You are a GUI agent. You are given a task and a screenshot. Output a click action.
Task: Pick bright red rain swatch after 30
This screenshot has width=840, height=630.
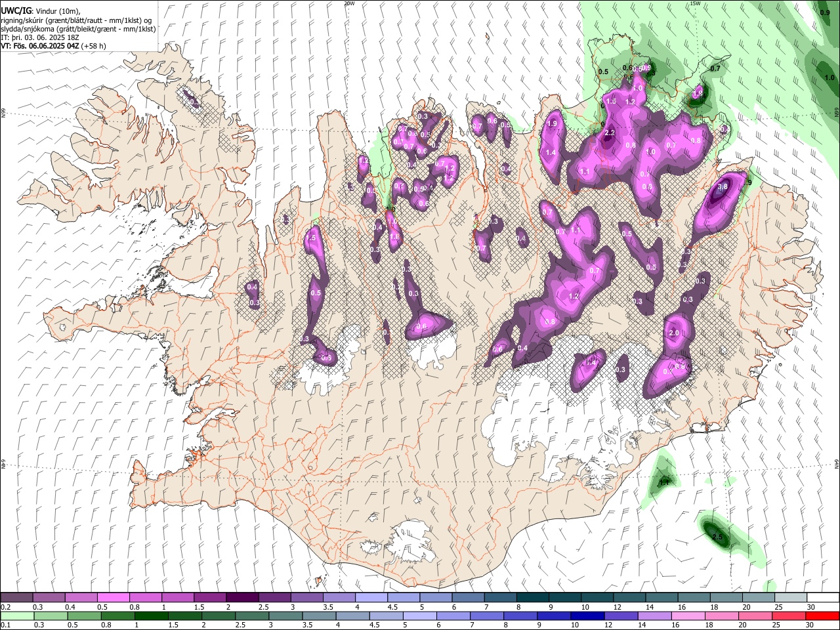click(822, 616)
